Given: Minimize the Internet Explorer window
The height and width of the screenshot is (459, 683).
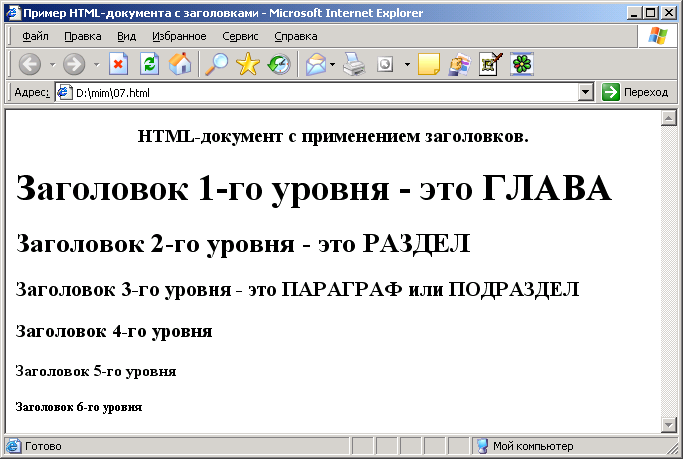Looking at the screenshot, I should point(635,13).
